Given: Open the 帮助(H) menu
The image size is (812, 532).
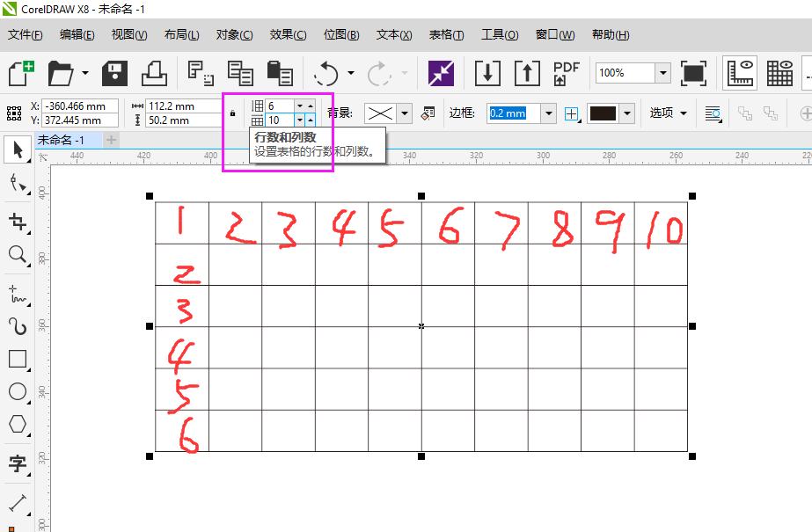Looking at the screenshot, I should point(611,34).
